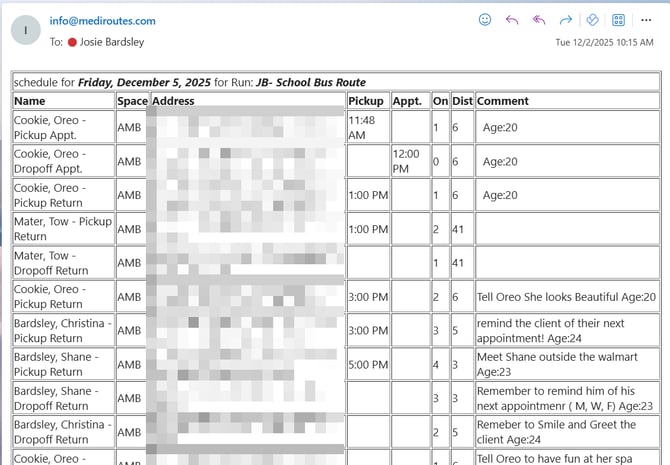
Task: Open the Apps grid icon
Action: click(x=619, y=20)
